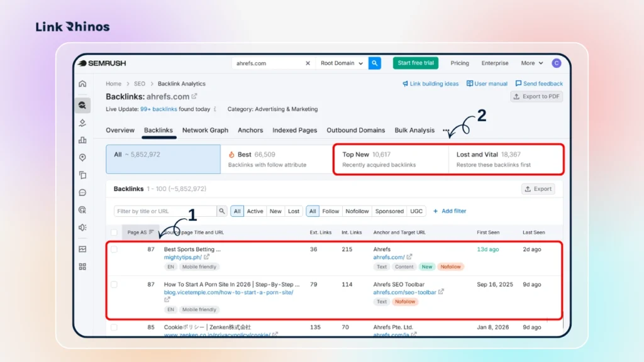The image size is (644, 362).
Task: Click Start free trial button
Action: coord(416,63)
